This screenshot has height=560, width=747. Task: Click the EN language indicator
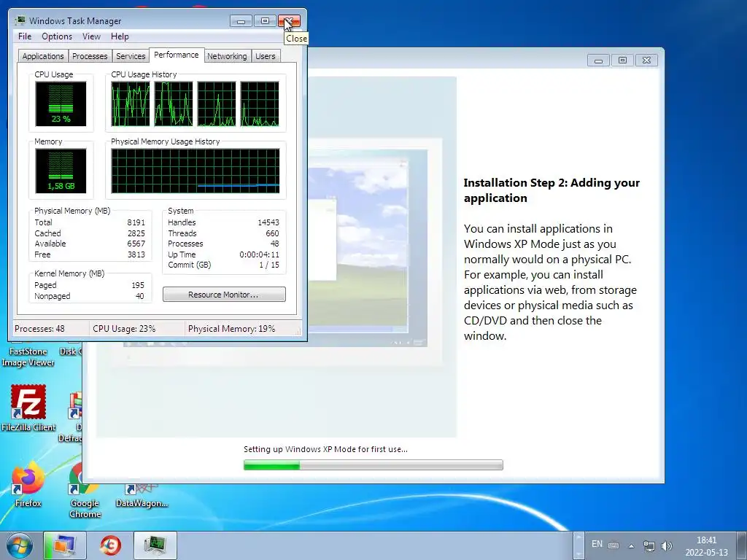pyautogui.click(x=597, y=544)
